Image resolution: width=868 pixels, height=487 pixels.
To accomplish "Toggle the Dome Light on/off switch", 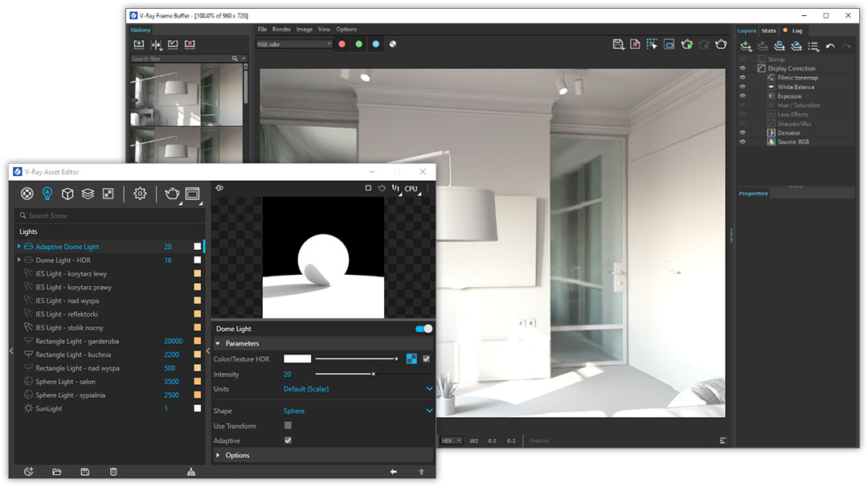I will click(424, 329).
